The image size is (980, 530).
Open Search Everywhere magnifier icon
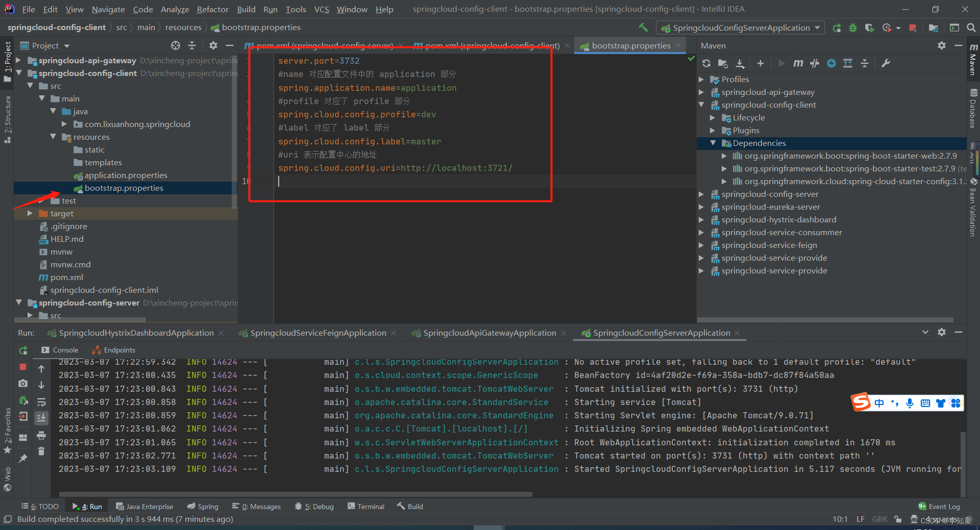pos(971,28)
